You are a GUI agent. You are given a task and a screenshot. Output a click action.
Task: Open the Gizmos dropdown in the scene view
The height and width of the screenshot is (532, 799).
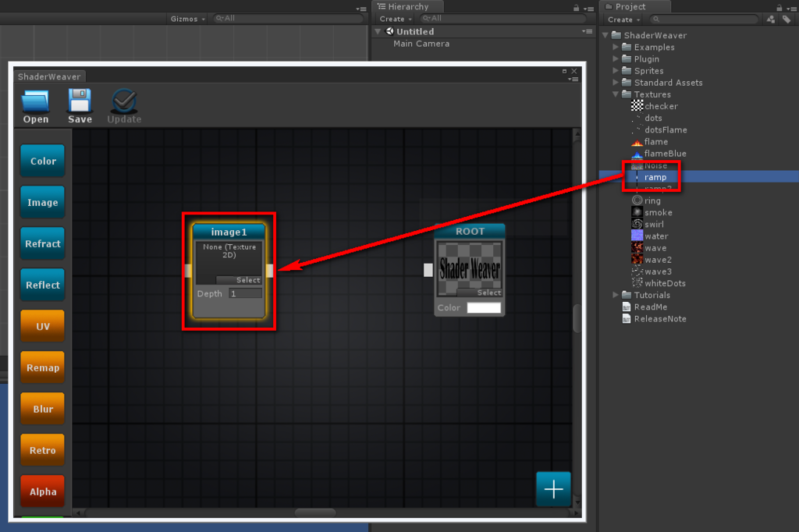click(x=187, y=19)
